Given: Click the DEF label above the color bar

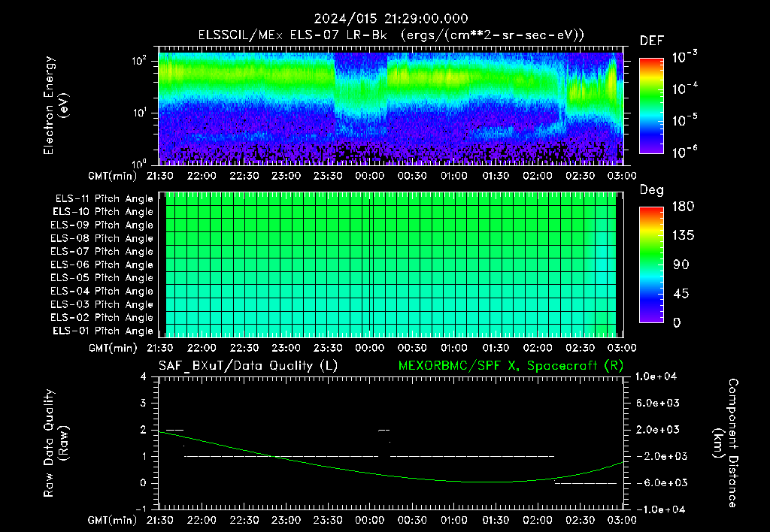Looking at the screenshot, I should pos(652,41).
